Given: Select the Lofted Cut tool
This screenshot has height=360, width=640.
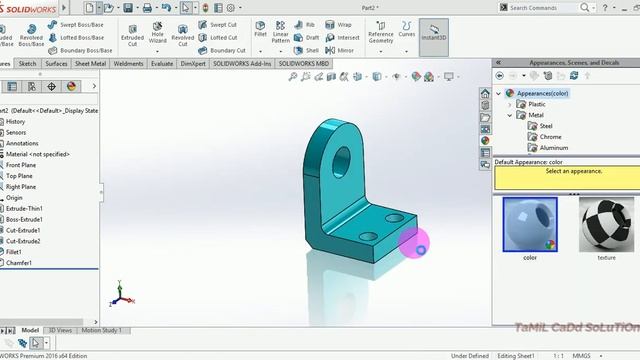Looking at the screenshot, I should click(x=218, y=38).
